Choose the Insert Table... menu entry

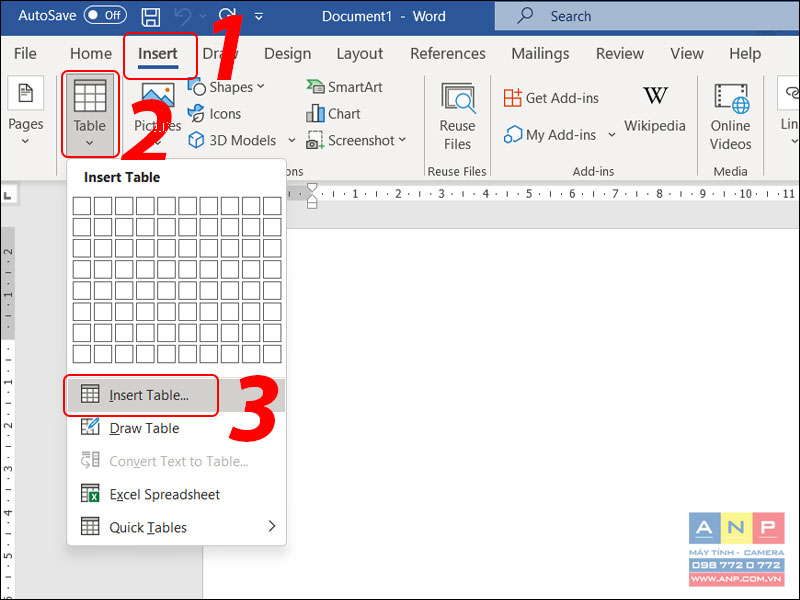pyautogui.click(x=176, y=395)
